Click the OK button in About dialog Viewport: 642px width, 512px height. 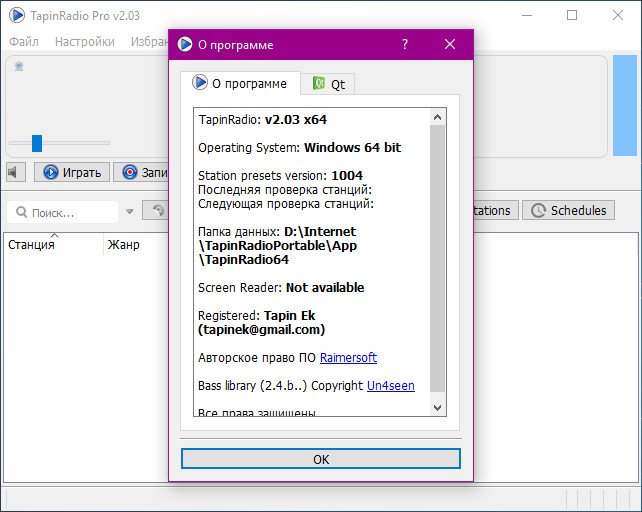tap(321, 459)
